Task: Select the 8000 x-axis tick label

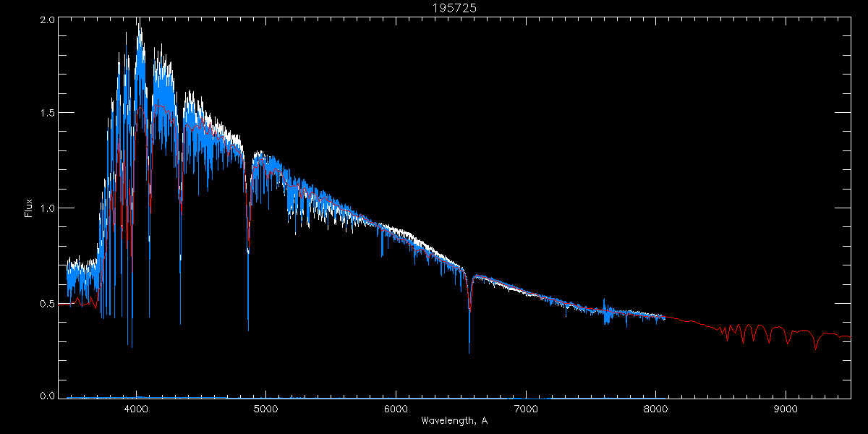Action: pos(655,409)
